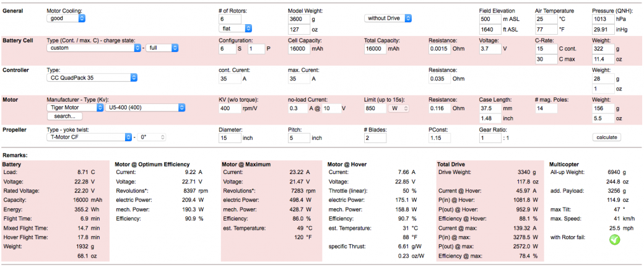Click the pressure inHg field

[603, 30]
